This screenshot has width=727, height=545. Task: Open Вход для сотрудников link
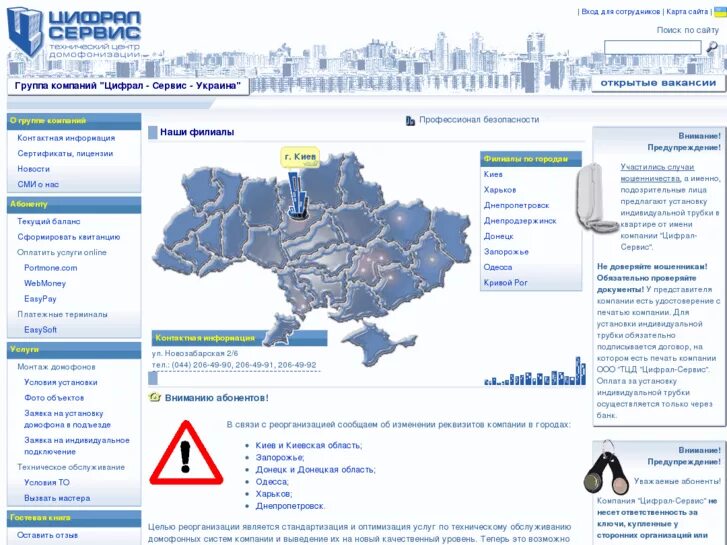tap(620, 12)
